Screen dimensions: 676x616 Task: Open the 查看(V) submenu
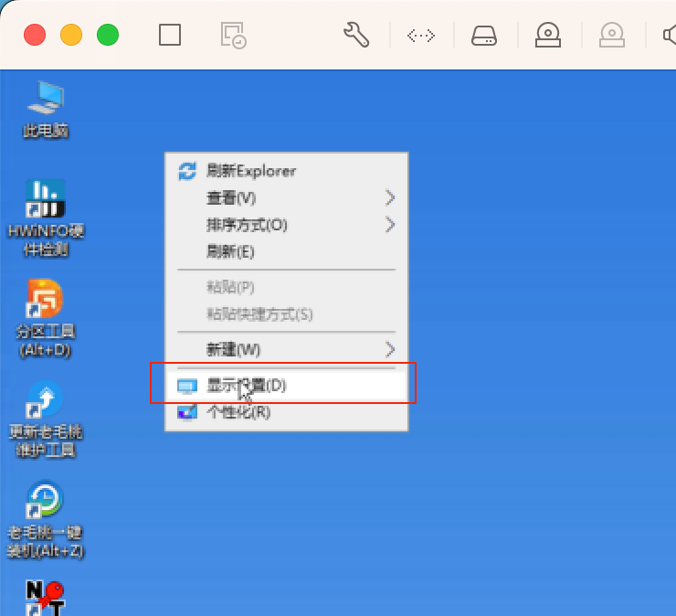pos(287,198)
